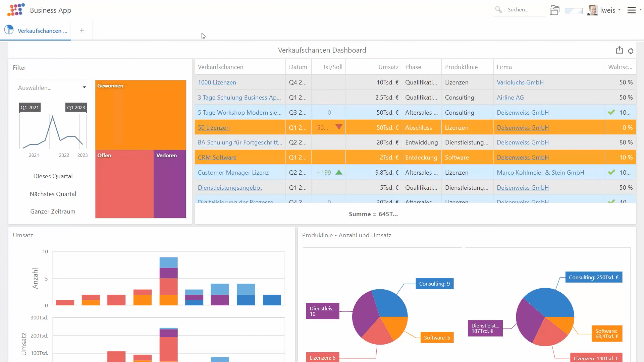Viewport: 644px width, 362px height.
Task: Open the Varioluchs GmbH company link
Action: pyautogui.click(x=520, y=82)
